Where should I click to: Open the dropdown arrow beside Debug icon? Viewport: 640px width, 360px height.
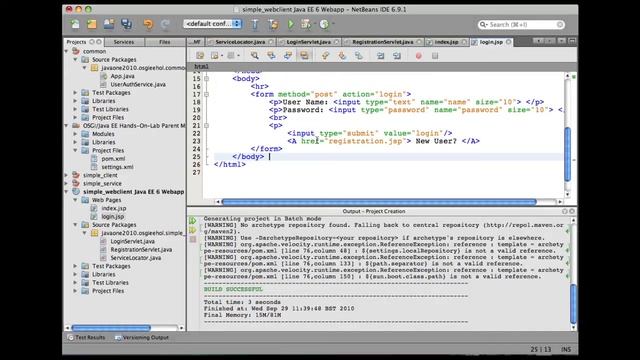tap(314, 24)
